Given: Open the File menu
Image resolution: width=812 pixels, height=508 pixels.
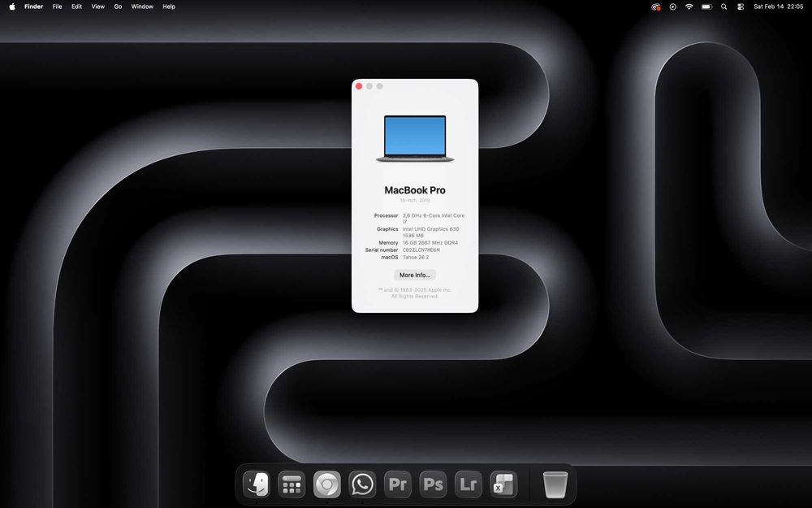Looking at the screenshot, I should (x=57, y=7).
